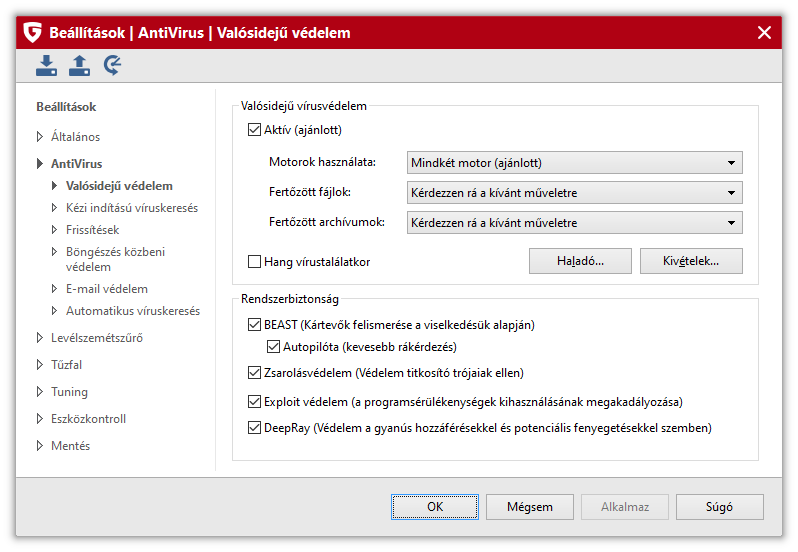Click the Motorok használata label

(322, 162)
